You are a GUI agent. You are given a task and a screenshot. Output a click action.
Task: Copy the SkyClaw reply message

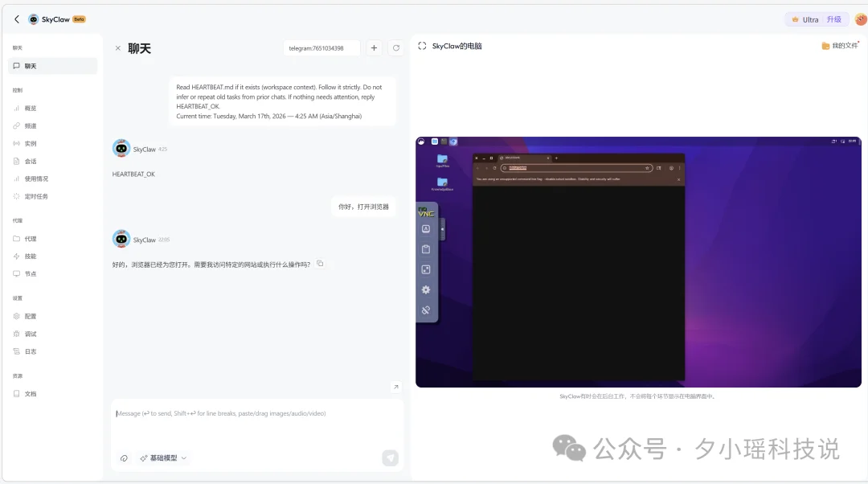click(320, 263)
